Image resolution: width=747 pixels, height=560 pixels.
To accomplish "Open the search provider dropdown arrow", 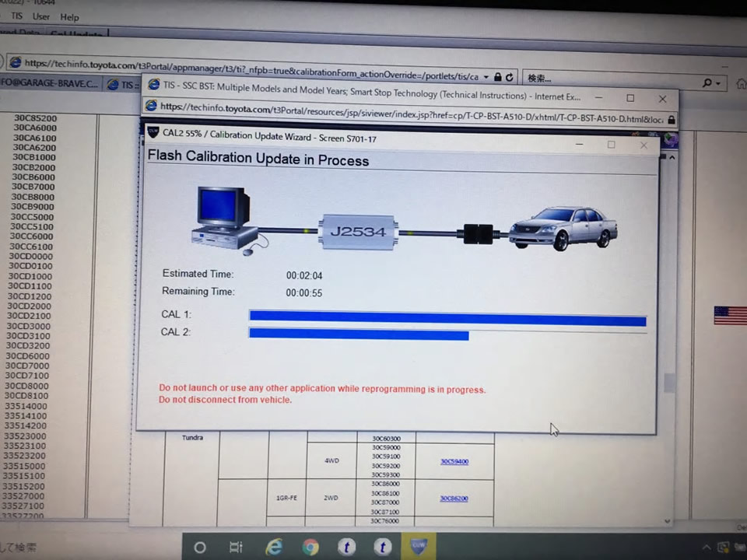I will point(718,83).
